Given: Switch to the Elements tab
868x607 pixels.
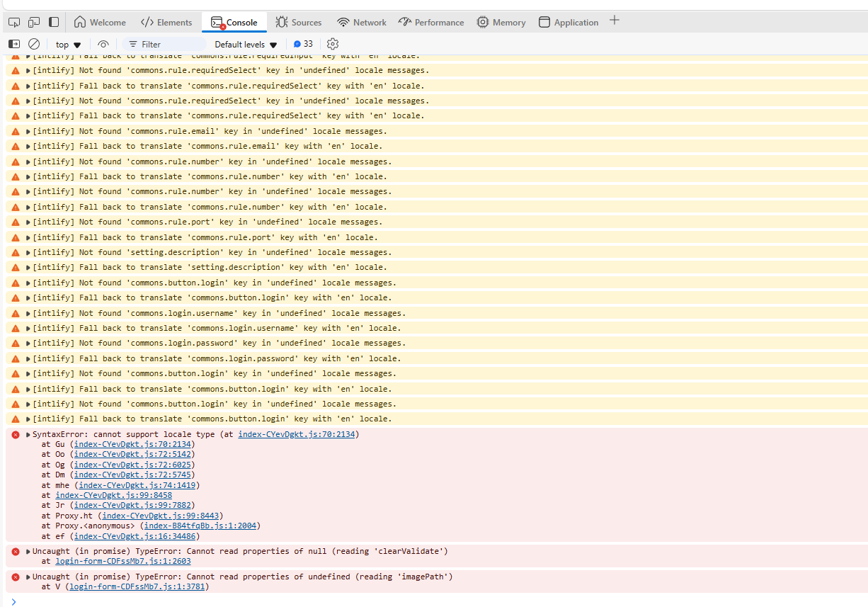Looking at the screenshot, I should pyautogui.click(x=166, y=22).
